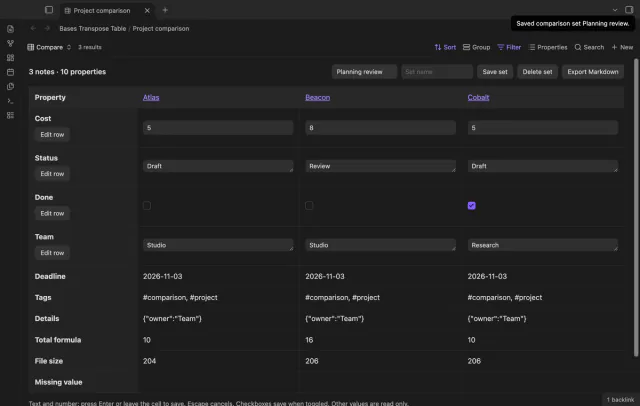The width and height of the screenshot is (640, 406).
Task: Select the Beacon Deadline 2026-11-03 value
Action: pos(325,276)
